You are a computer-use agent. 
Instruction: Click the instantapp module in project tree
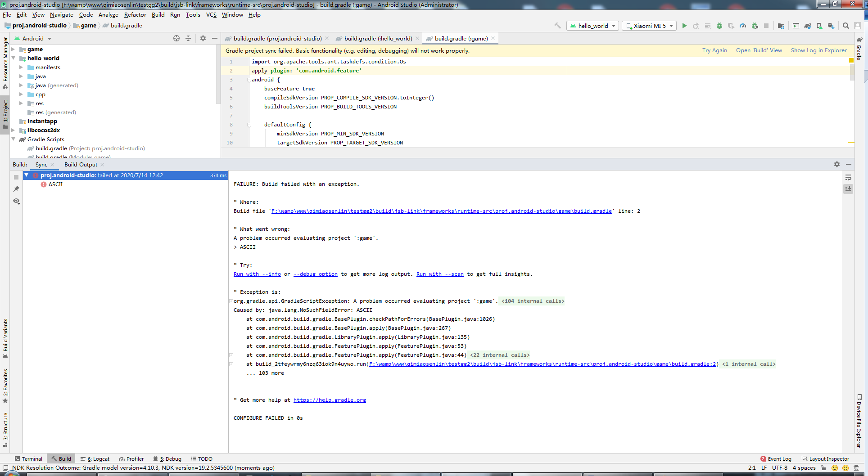click(x=42, y=121)
